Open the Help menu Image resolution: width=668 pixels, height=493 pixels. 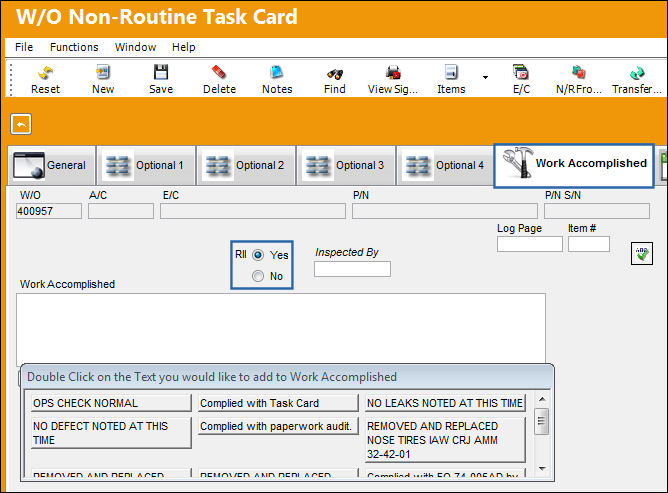(184, 47)
